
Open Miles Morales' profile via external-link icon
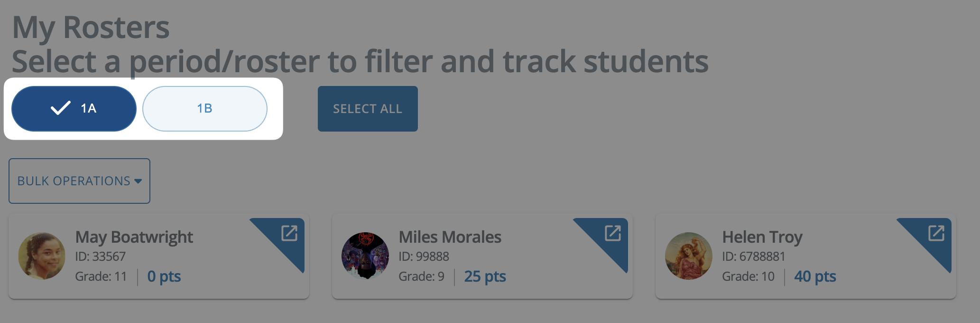tap(613, 233)
